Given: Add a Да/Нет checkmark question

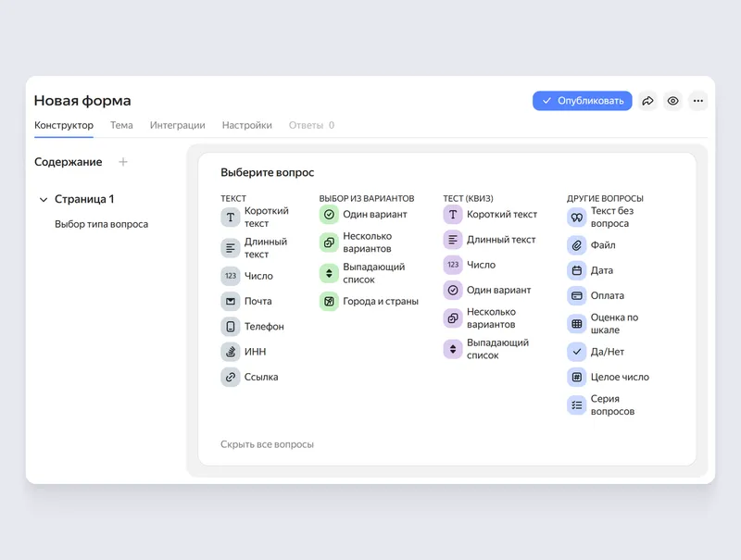Looking at the screenshot, I should 596,352.
